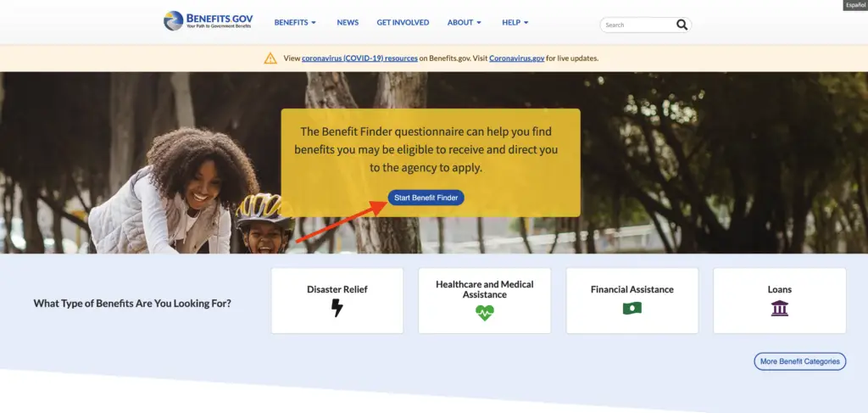Viewport: 868px width, 413px height.
Task: Open the Coronavirus.gov link
Action: tap(516, 59)
